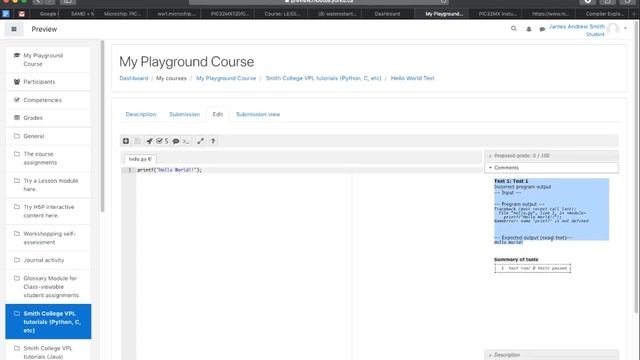Switch to the SAMD browser tab
640x360 pixels.
(82, 14)
